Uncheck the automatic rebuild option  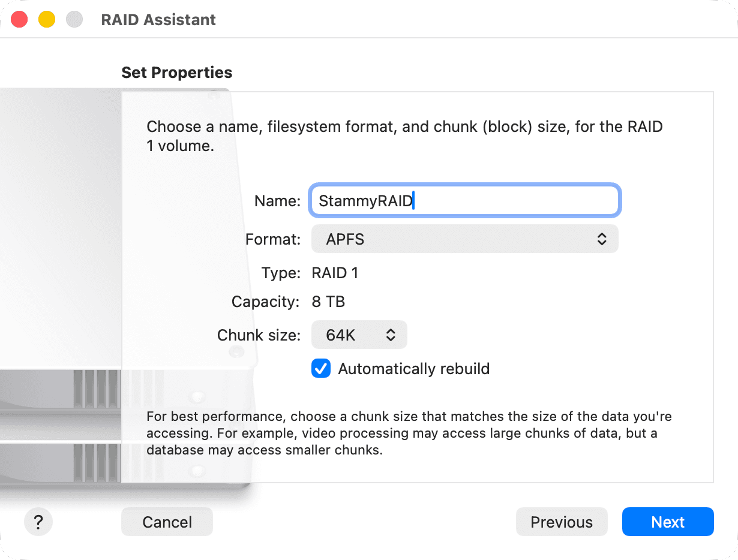(x=321, y=369)
